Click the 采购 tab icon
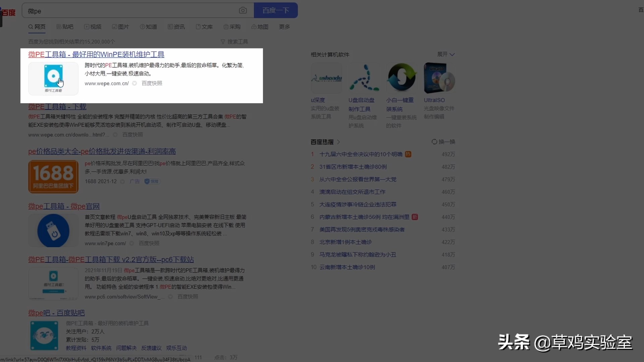This screenshot has height=362, width=644. tap(226, 26)
